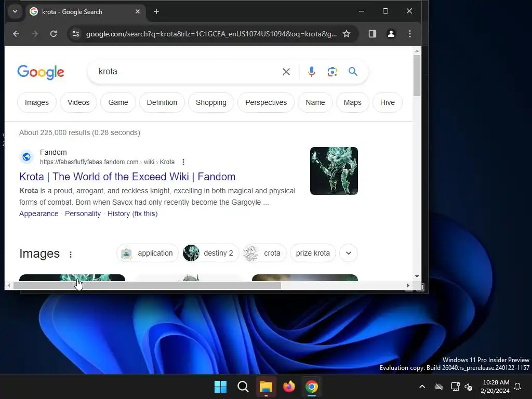The height and width of the screenshot is (399, 532).
Task: Open Windows taskbar search
Action: [x=243, y=387]
